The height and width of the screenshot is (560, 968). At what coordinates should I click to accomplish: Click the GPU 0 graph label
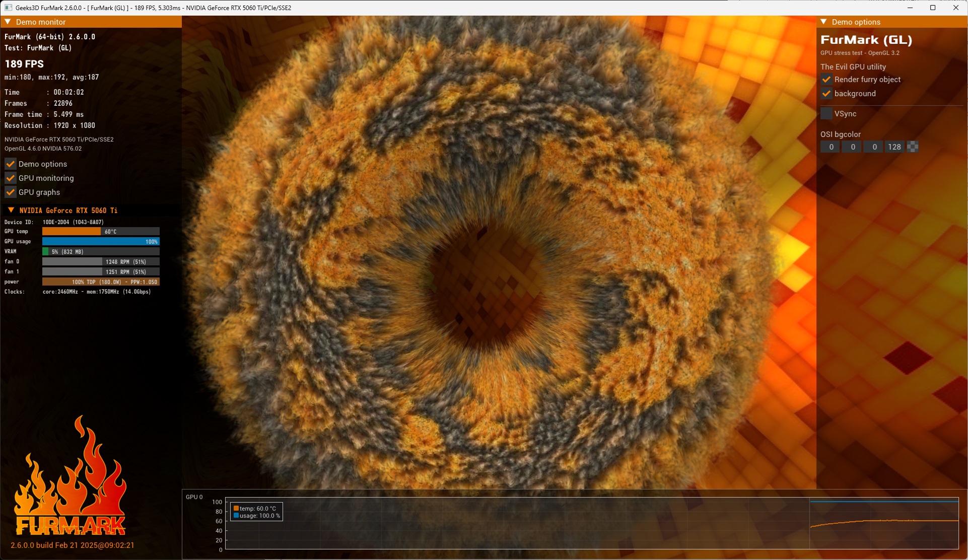pyautogui.click(x=194, y=497)
